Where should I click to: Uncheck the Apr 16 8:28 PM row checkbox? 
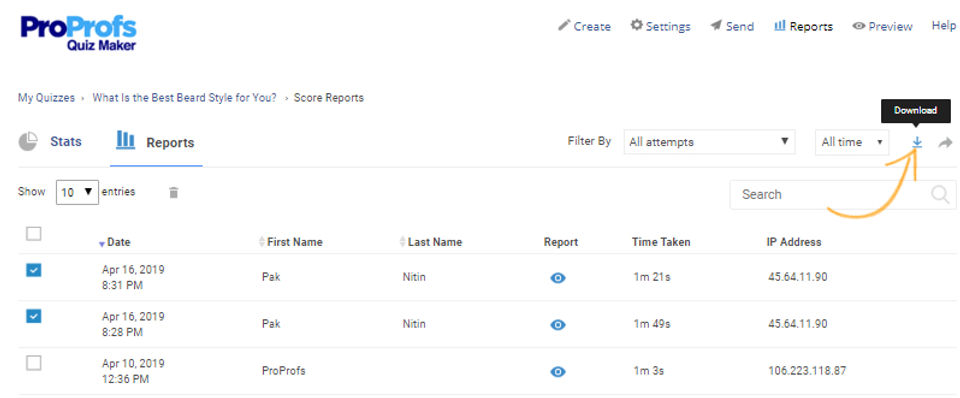[x=34, y=316]
